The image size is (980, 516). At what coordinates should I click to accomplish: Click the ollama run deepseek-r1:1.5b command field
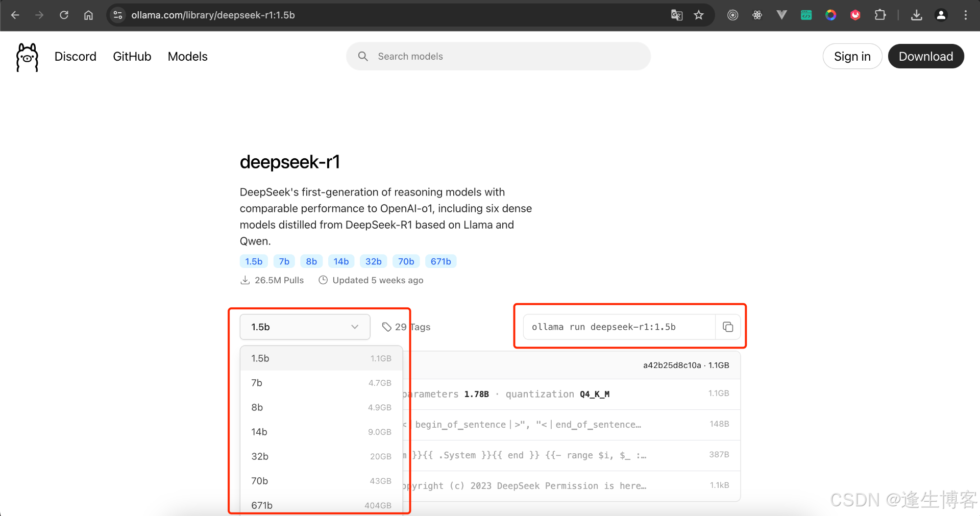pyautogui.click(x=619, y=327)
